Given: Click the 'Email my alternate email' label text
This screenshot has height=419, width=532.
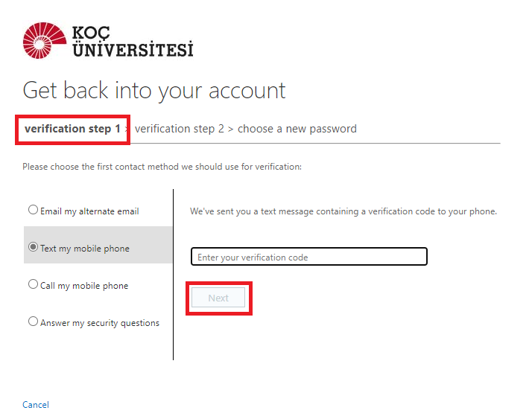Looking at the screenshot, I should [x=89, y=211].
